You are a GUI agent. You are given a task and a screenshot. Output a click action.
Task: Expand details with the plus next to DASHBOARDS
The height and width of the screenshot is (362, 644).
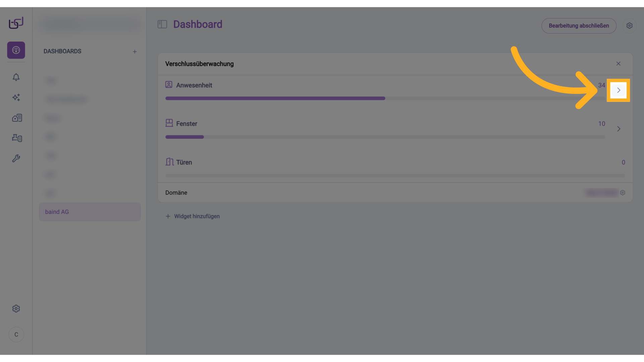[x=135, y=51]
